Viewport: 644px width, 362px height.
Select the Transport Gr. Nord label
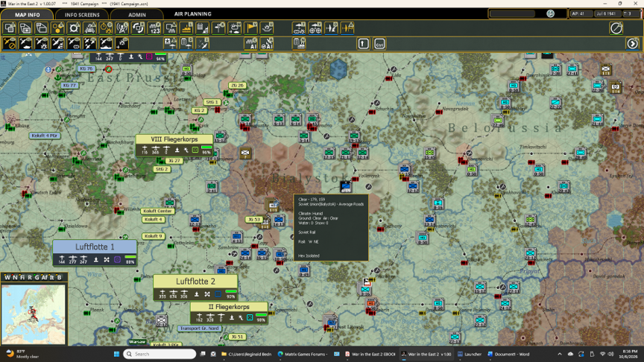[x=199, y=328]
